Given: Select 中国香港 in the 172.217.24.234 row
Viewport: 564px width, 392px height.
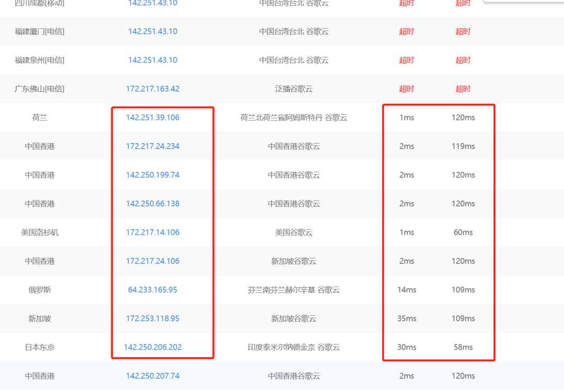Looking at the screenshot, I should pos(40,146).
